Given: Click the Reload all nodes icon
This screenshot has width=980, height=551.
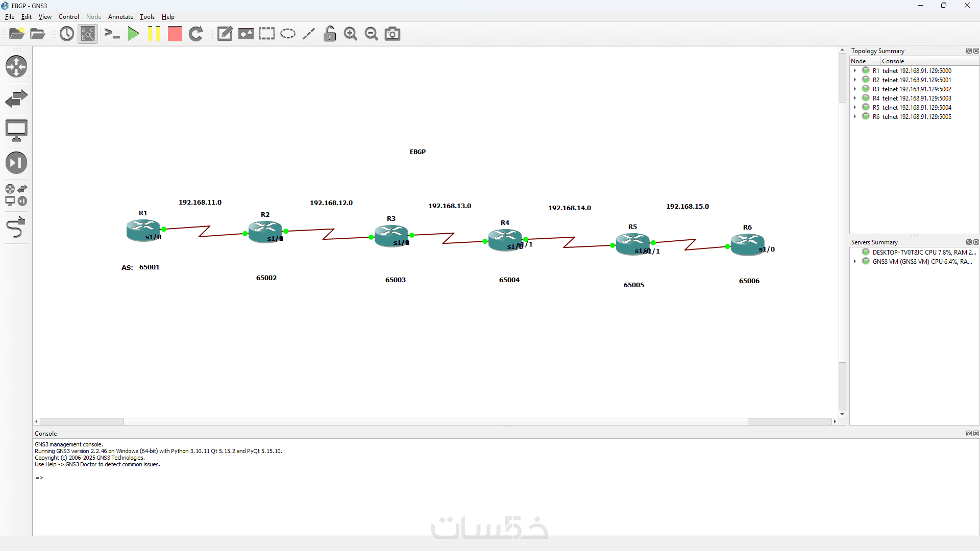Looking at the screenshot, I should (196, 34).
